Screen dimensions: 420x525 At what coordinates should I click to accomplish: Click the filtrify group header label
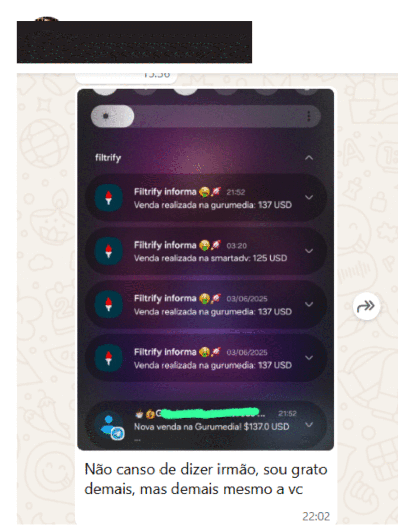[x=108, y=158]
